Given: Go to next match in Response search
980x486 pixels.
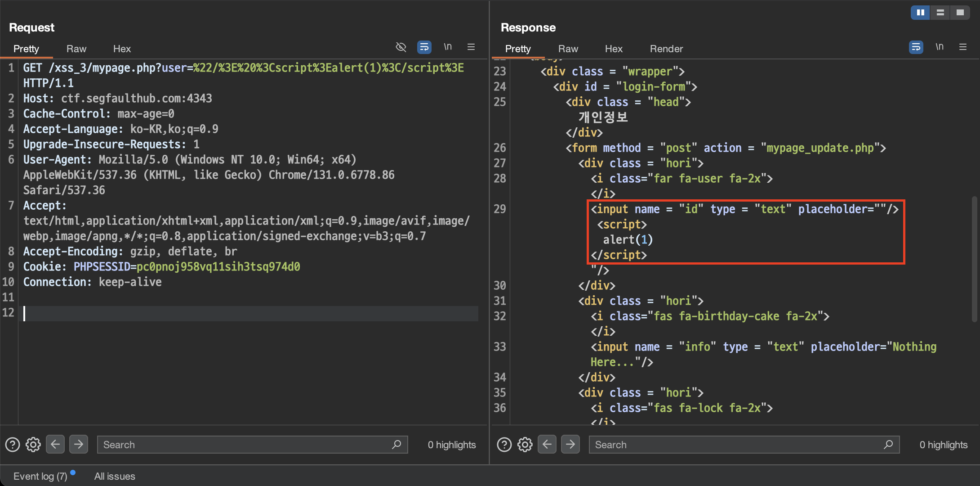Looking at the screenshot, I should point(570,445).
